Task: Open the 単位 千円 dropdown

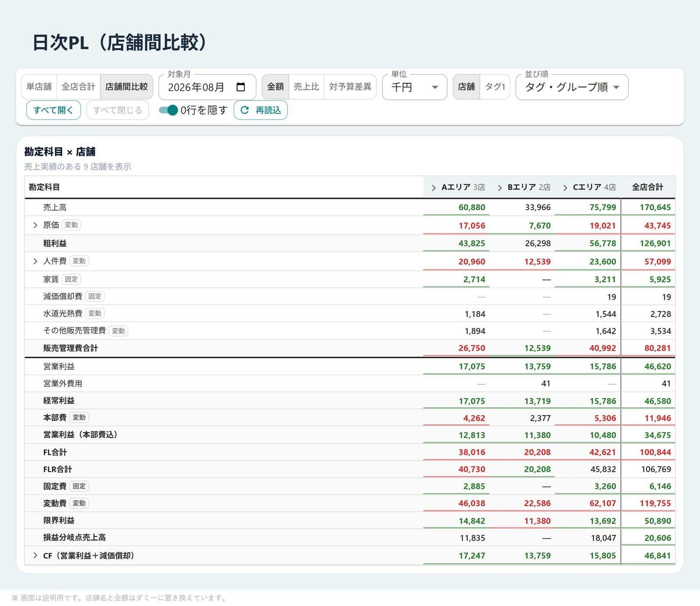Action: coord(414,87)
